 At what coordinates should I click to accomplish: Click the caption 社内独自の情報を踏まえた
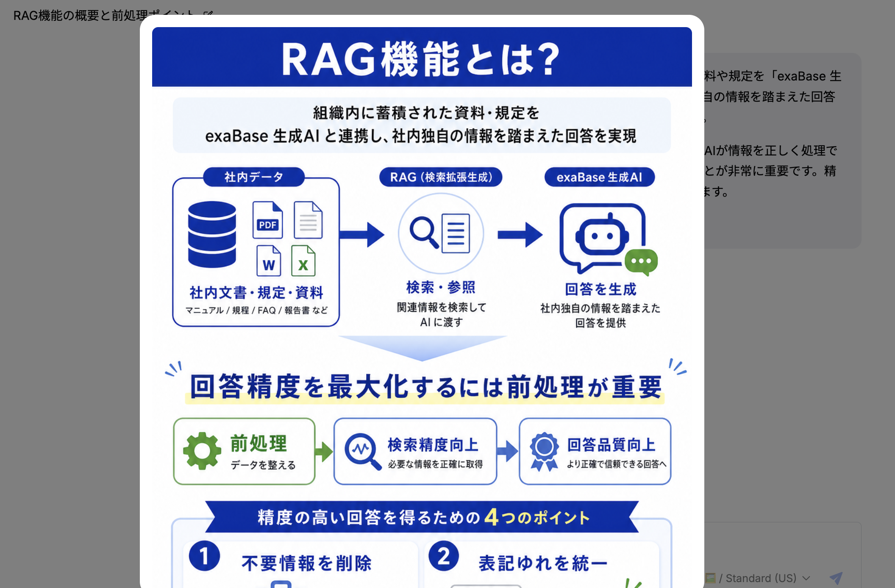(x=600, y=308)
